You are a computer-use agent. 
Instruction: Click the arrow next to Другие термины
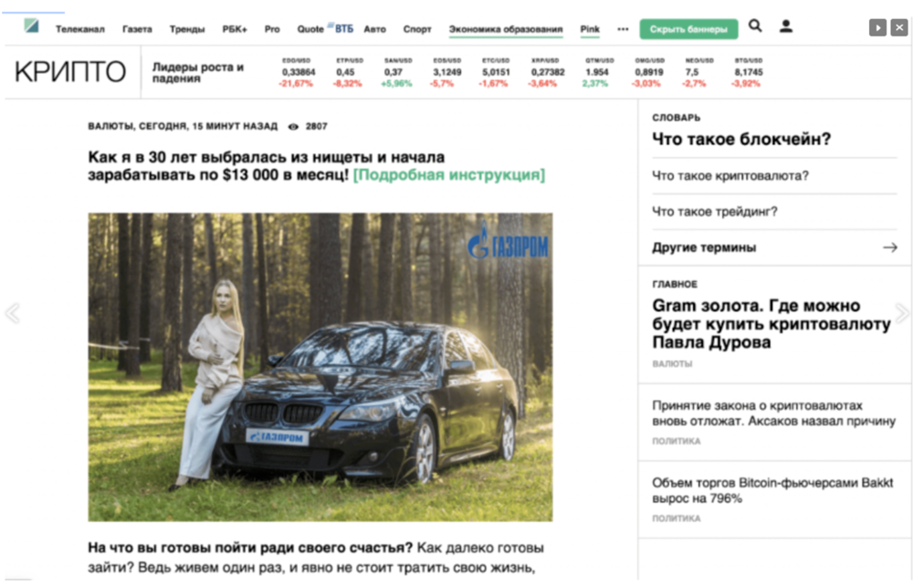(x=889, y=247)
